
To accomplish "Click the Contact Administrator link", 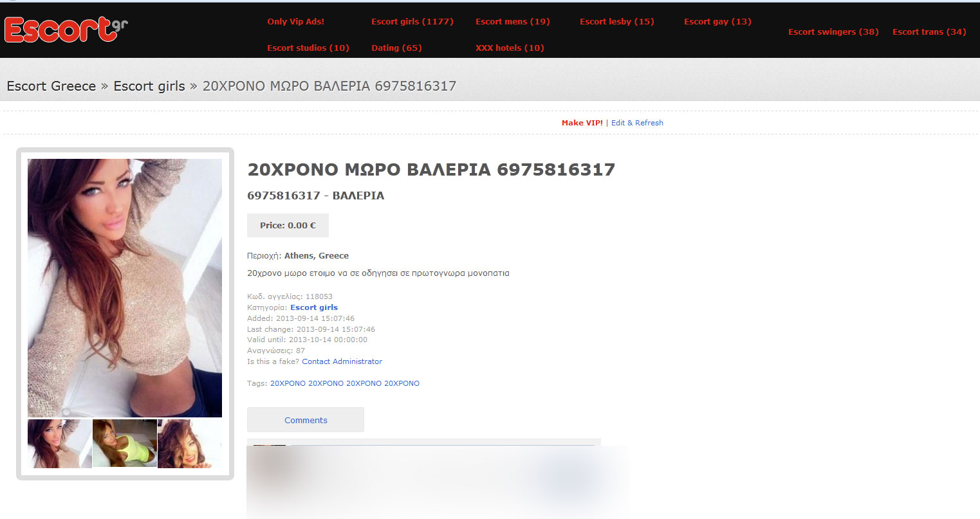I will 342,361.
